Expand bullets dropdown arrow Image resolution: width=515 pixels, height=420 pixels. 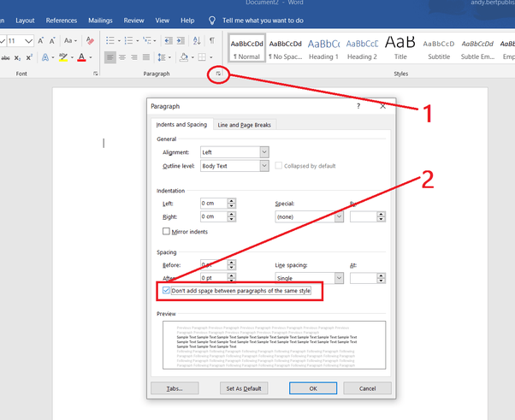click(119, 41)
